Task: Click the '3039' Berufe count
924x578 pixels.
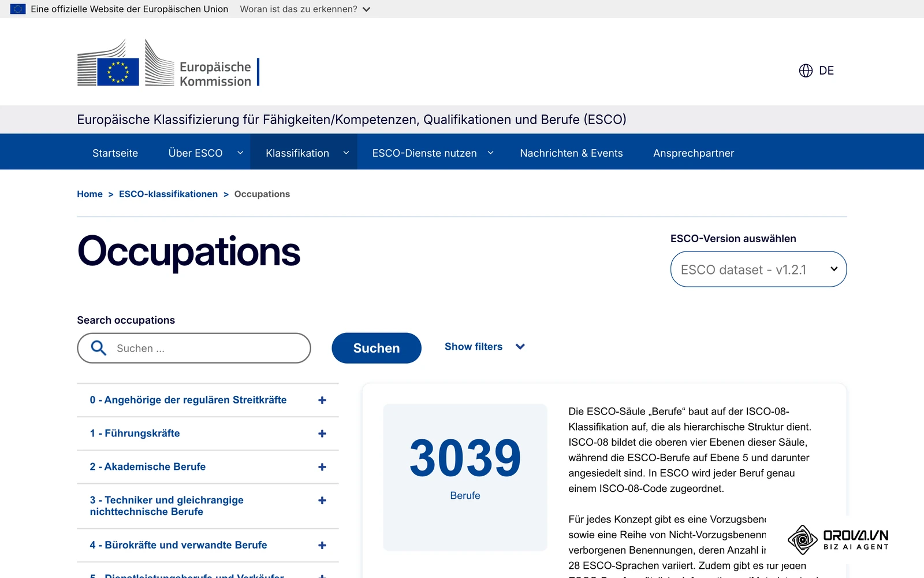Action: pyautogui.click(x=465, y=458)
